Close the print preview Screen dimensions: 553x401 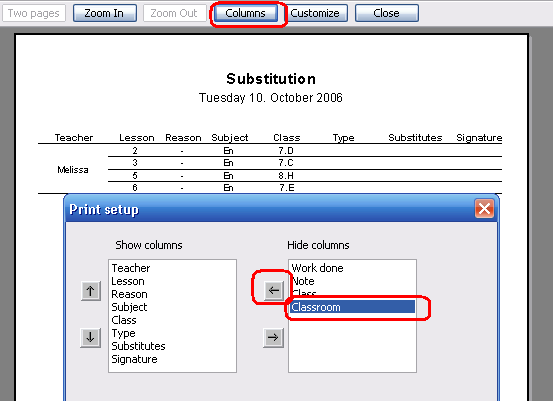387,13
